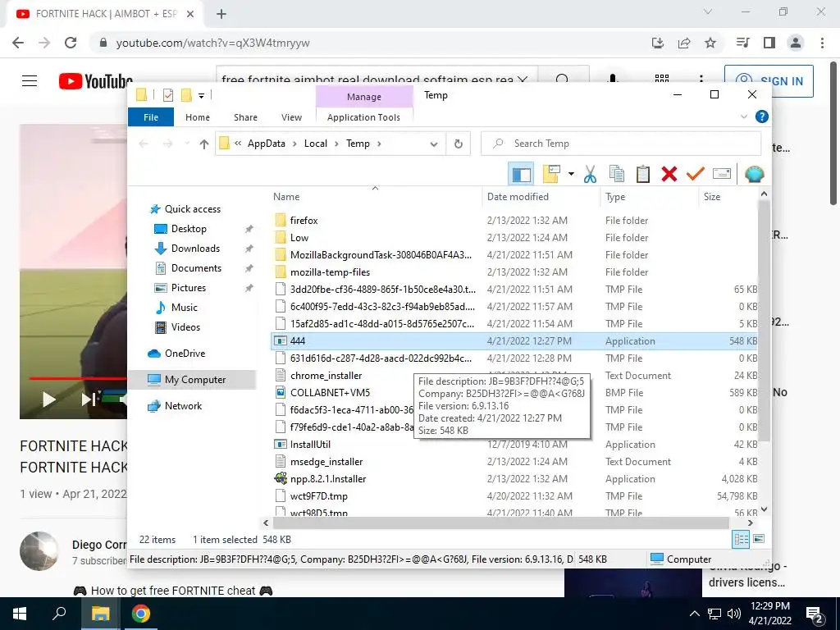Viewport: 840px width, 630px height.
Task: Open the Share ribbon tab
Action: [245, 117]
